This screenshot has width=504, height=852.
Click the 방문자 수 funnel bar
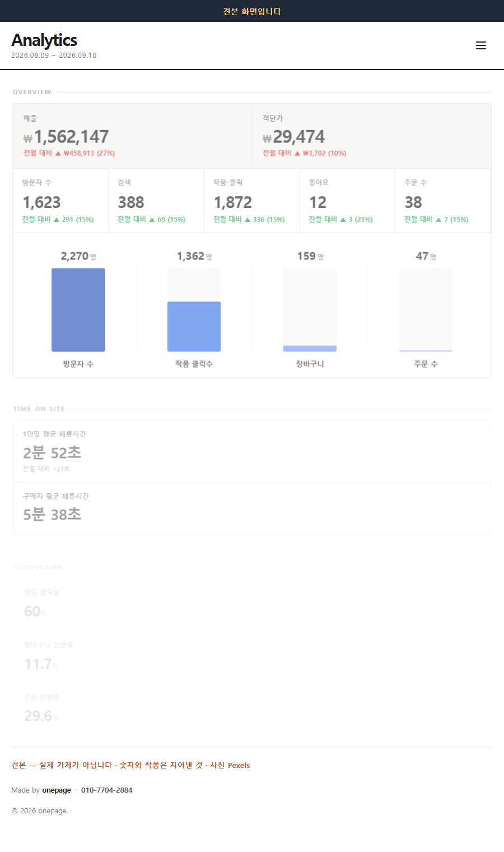pyautogui.click(x=78, y=310)
